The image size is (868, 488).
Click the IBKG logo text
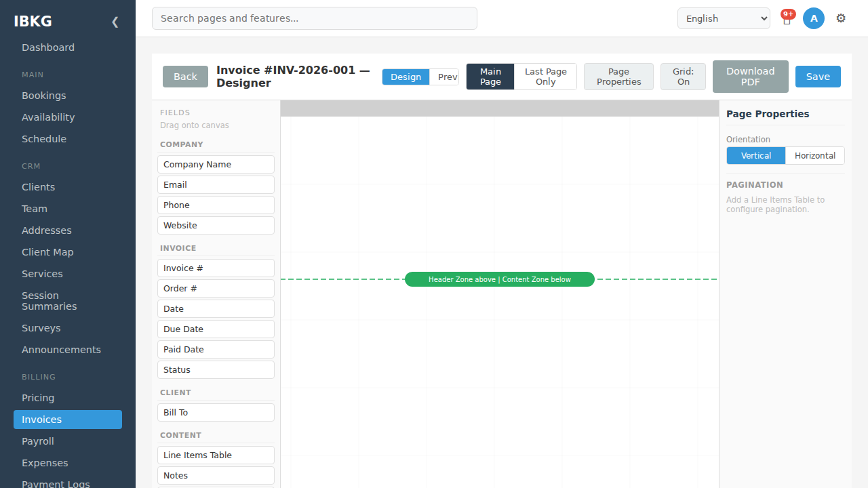coord(33,22)
